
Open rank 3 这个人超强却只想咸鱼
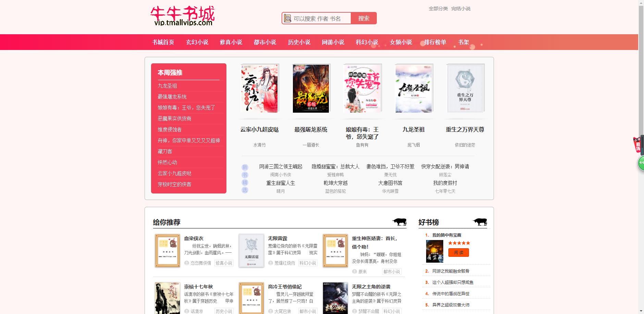[x=453, y=282]
